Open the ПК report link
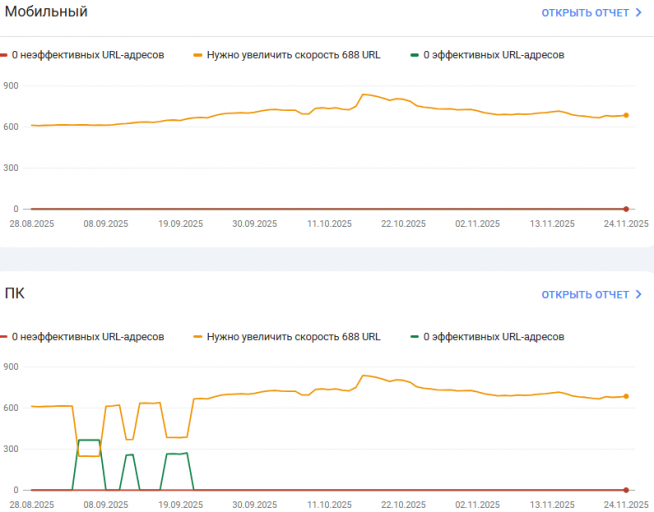654x512 pixels. click(x=585, y=295)
